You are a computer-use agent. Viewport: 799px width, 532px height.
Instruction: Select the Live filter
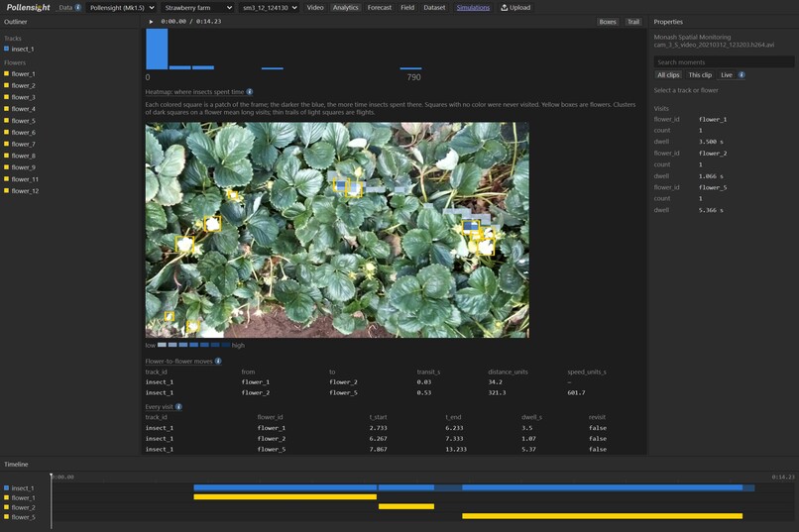pos(726,75)
